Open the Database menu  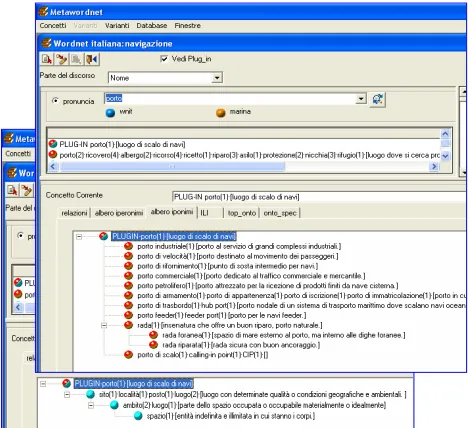tap(152, 26)
